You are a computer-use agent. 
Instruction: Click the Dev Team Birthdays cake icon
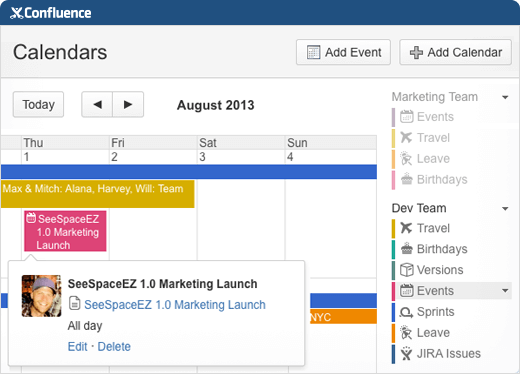tap(406, 249)
